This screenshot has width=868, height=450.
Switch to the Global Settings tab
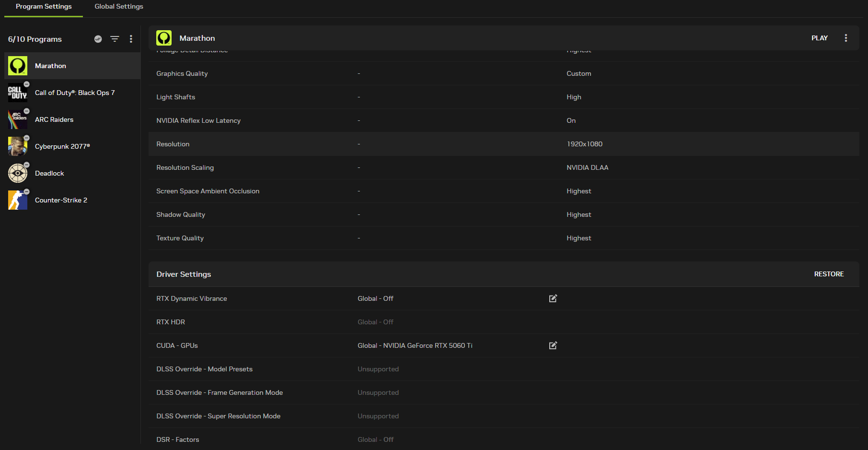pos(119,7)
